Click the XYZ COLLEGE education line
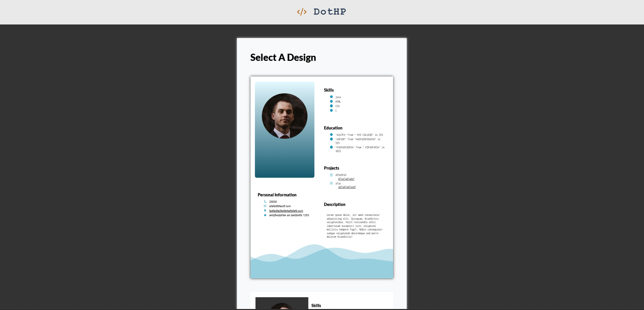The height and width of the screenshot is (310, 644). click(x=359, y=135)
